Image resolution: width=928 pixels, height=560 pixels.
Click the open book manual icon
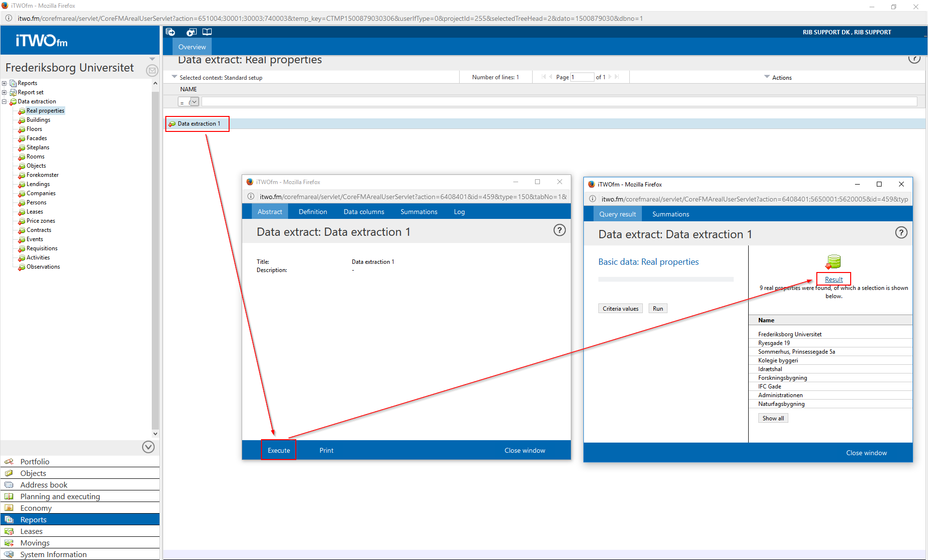(207, 32)
